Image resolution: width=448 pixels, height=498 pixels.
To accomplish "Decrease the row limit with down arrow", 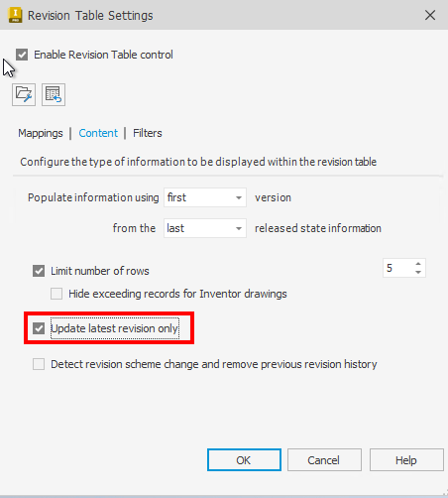I will 418,272.
